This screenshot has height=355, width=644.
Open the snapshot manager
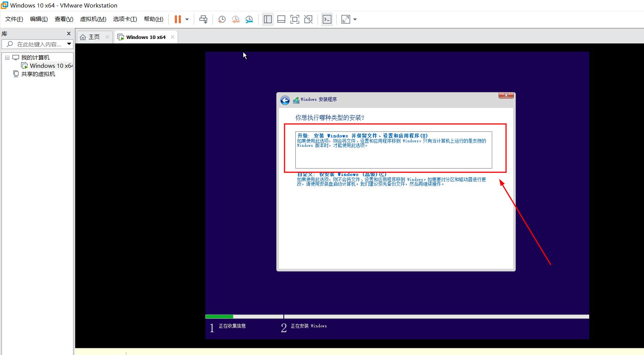pos(249,19)
